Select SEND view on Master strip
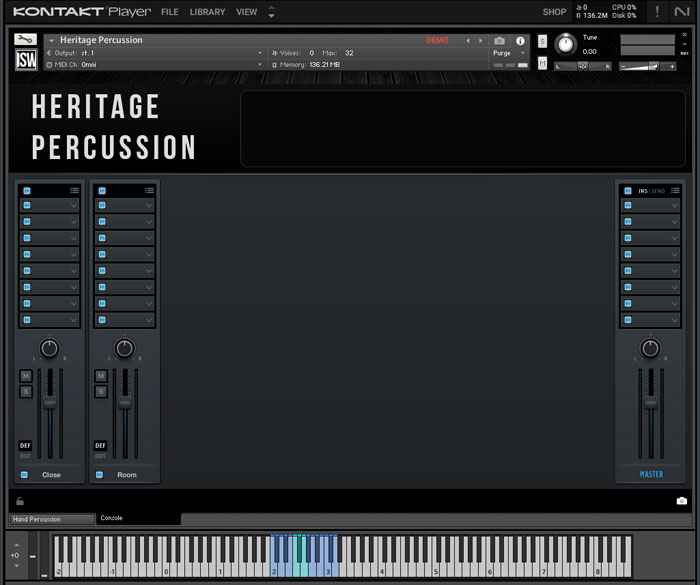This screenshot has height=585, width=700. coord(658,191)
